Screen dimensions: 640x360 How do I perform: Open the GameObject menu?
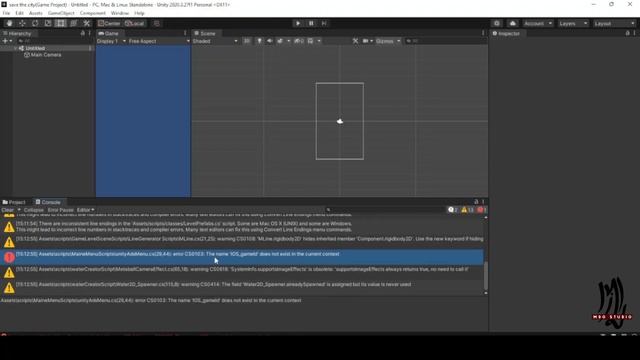coord(61,13)
